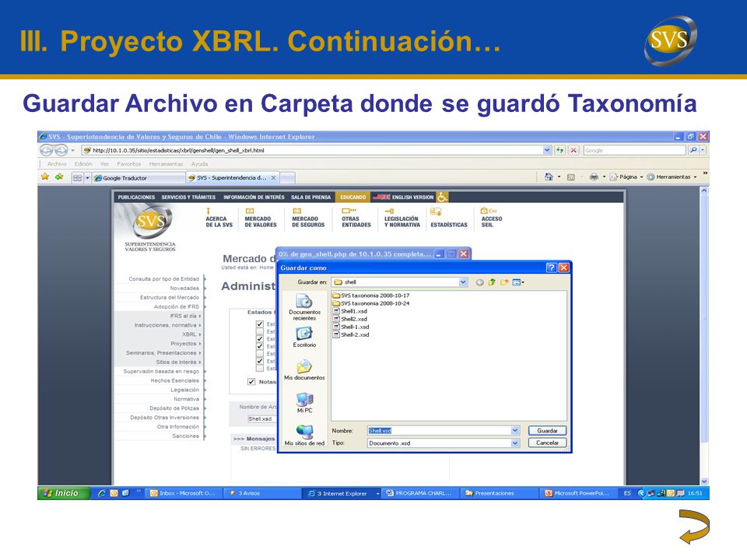Click in the Google search box
The width and height of the screenshot is (747, 560).
pyautogui.click(x=634, y=150)
